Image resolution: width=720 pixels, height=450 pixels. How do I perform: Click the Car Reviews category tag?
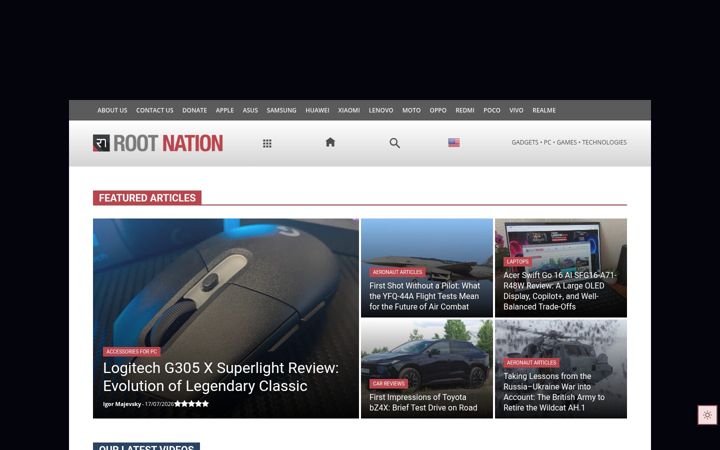pyautogui.click(x=388, y=384)
